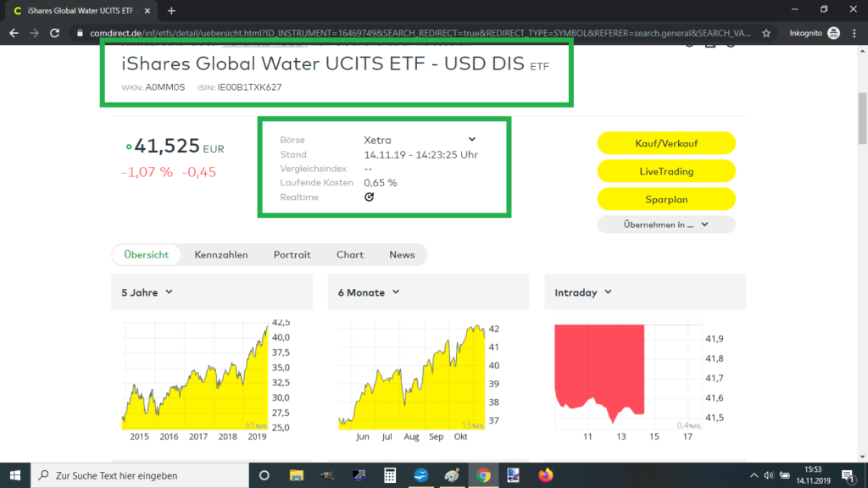Open the Portrait tab
The height and width of the screenshot is (488, 868).
click(x=292, y=254)
